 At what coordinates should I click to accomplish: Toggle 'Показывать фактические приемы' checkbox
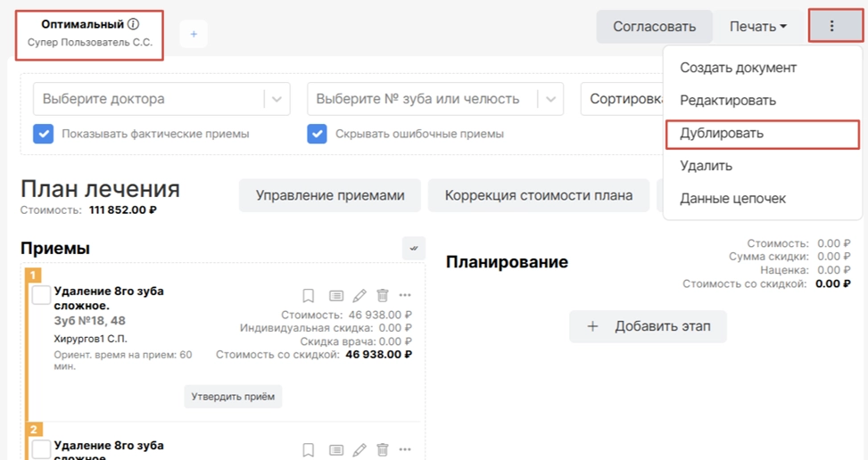(43, 134)
